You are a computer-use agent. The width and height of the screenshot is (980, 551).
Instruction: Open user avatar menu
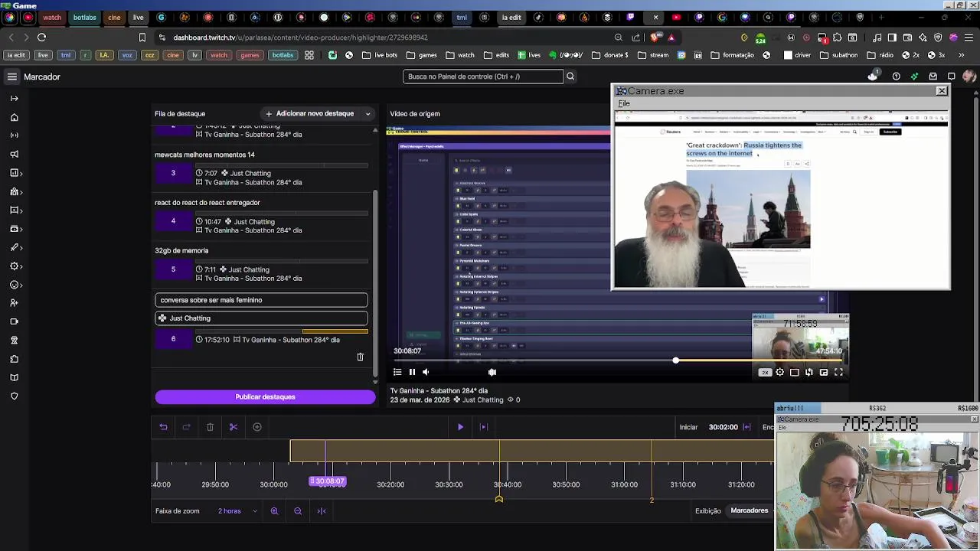969,77
